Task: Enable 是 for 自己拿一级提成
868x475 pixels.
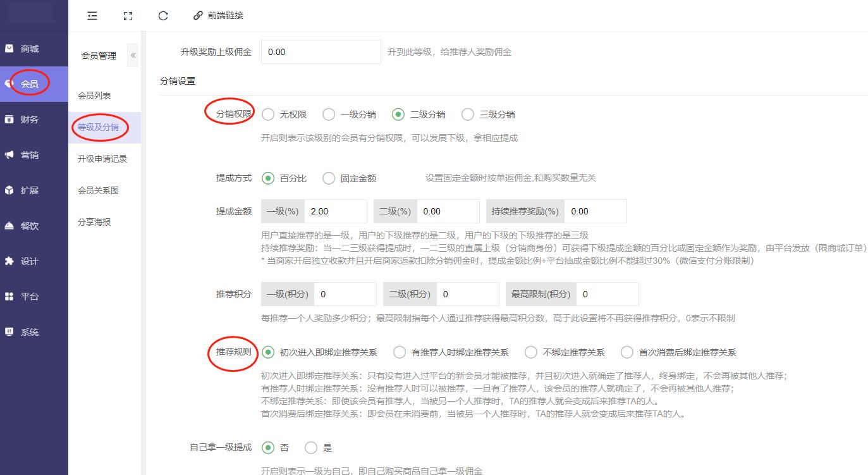Action: (311, 448)
